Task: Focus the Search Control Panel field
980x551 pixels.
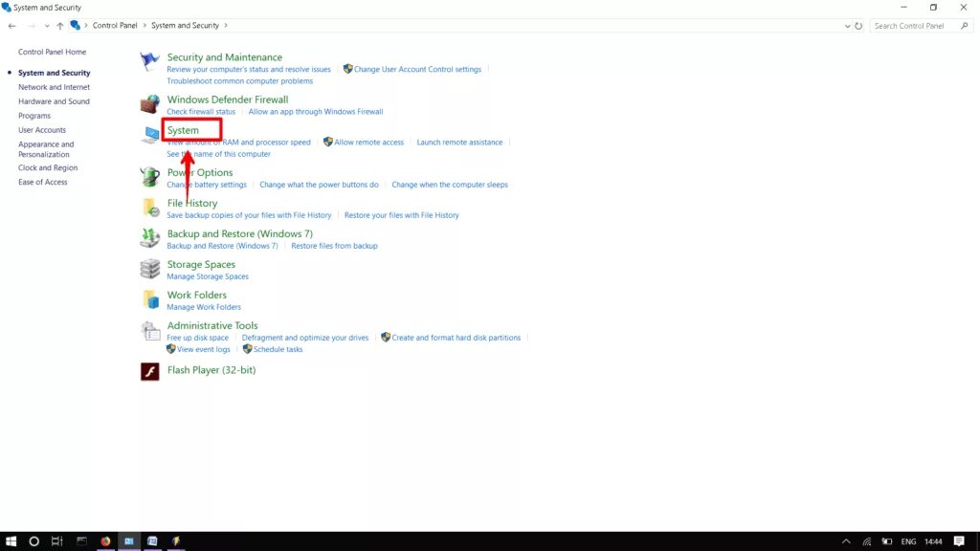Action: (x=920, y=26)
